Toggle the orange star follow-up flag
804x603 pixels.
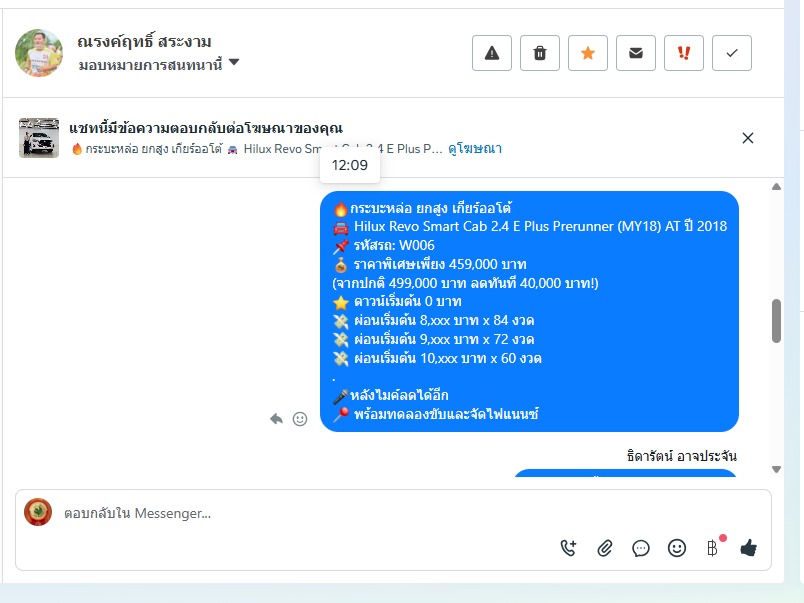[588, 53]
